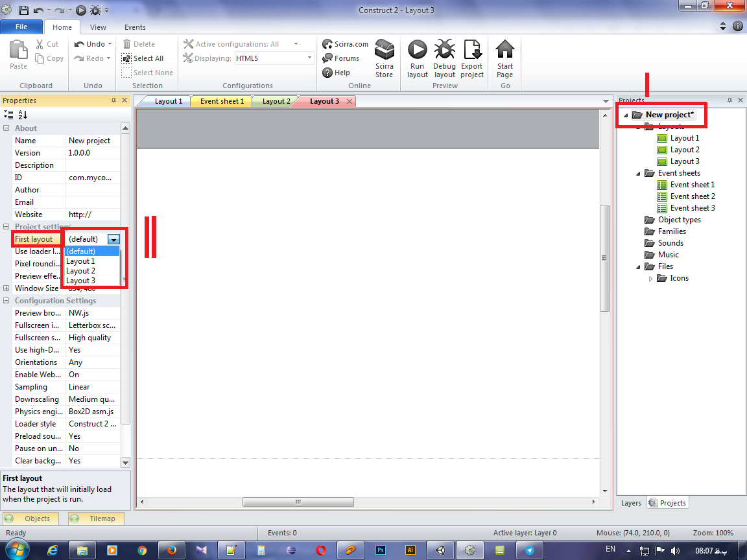Select (default) in the First layout list
747x560 pixels.
point(92,251)
